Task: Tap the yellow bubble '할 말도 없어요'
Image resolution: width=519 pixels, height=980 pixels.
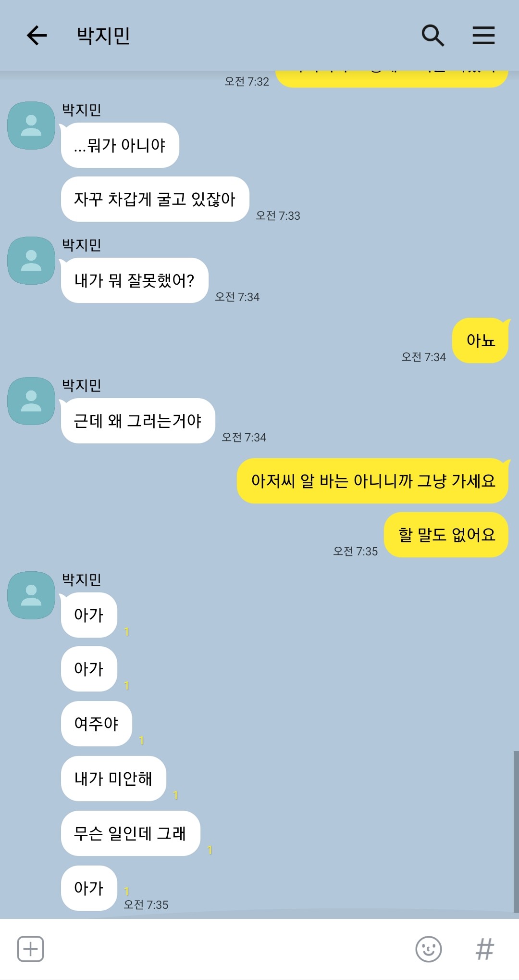Action: click(x=446, y=535)
